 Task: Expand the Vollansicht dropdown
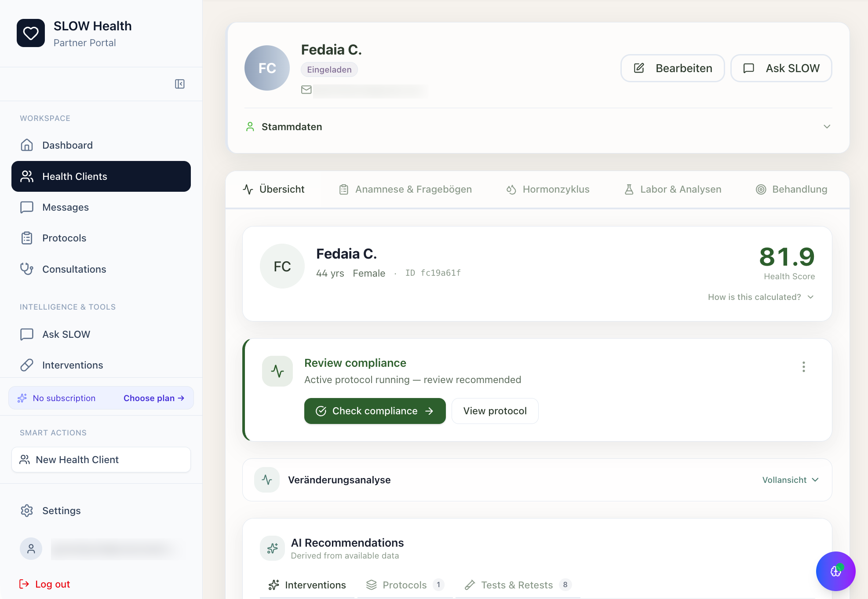coord(791,480)
